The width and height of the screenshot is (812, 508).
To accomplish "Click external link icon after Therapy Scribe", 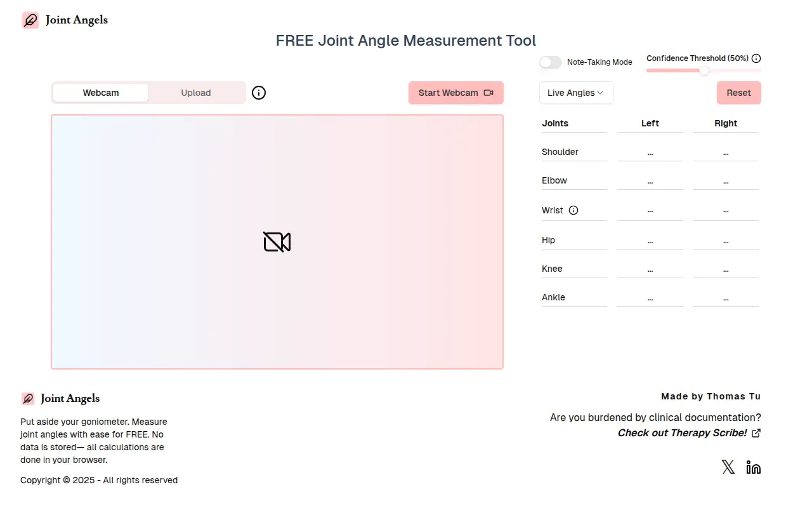I will [756, 433].
